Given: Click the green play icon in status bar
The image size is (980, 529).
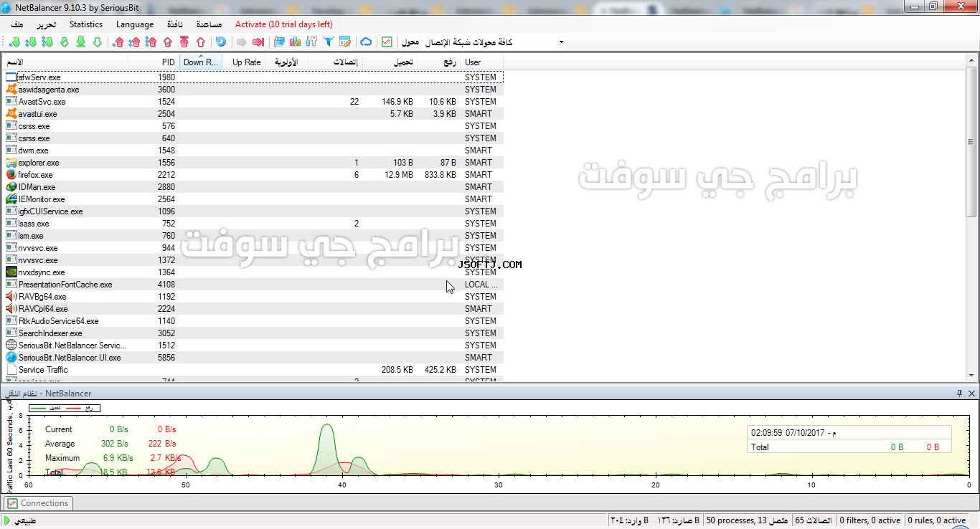Looking at the screenshot, I should click(x=8, y=520).
